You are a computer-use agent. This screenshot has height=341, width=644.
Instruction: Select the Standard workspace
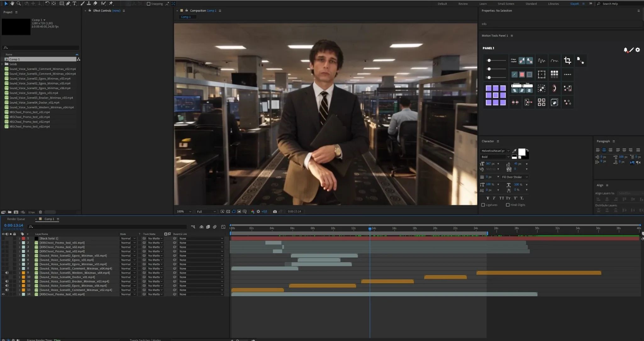pyautogui.click(x=531, y=4)
